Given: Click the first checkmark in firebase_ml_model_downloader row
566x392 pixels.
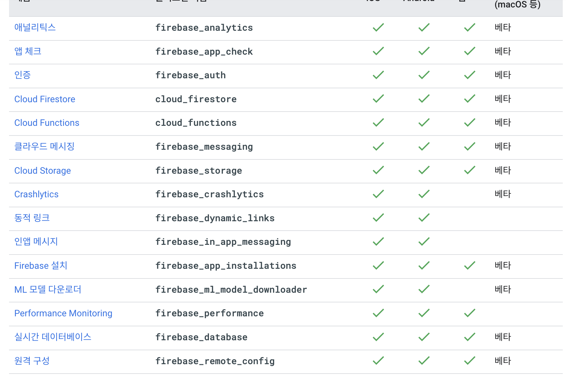Looking at the screenshot, I should (378, 289).
